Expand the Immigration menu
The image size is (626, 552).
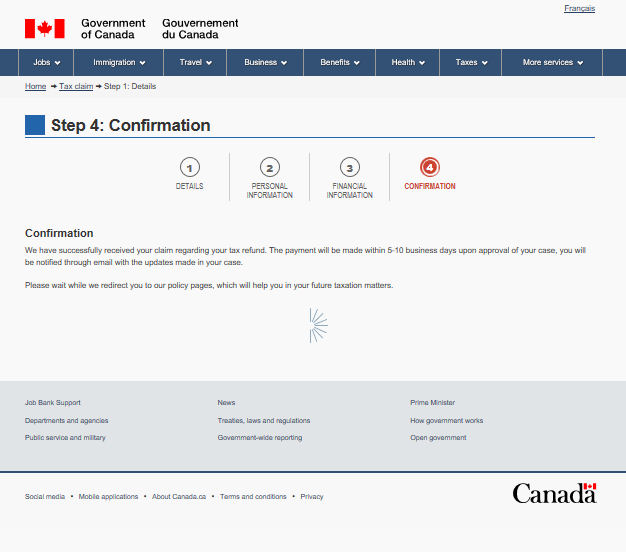119,62
